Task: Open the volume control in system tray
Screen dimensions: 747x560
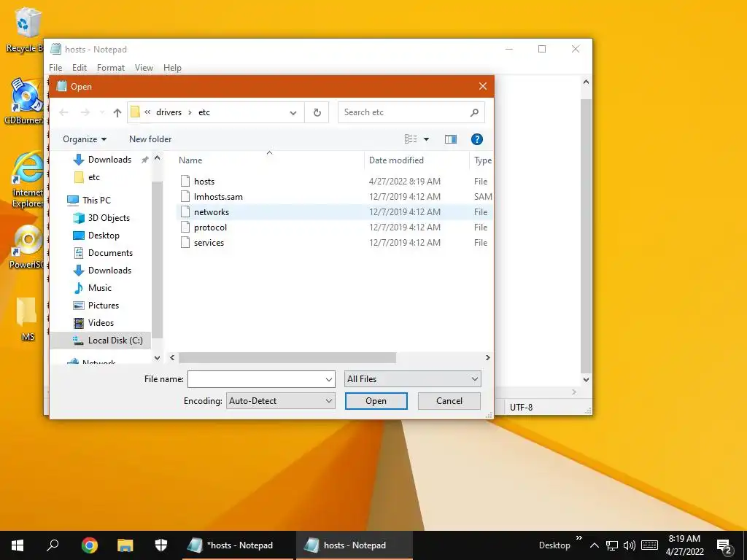Action: (x=629, y=545)
